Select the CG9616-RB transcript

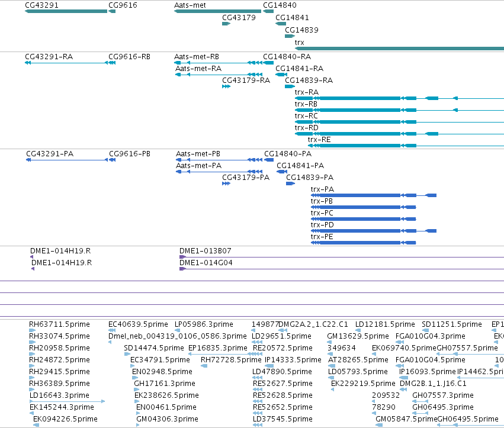[112, 63]
